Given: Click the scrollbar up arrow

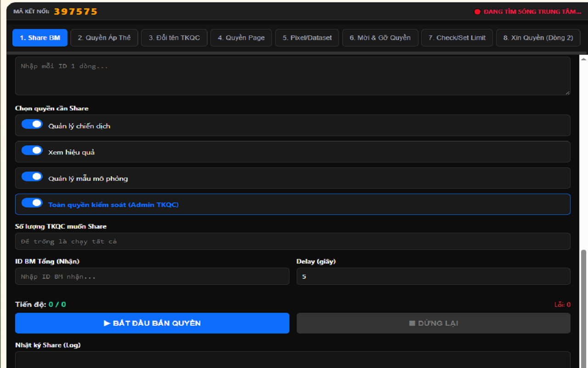Looking at the screenshot, I should click(x=584, y=58).
